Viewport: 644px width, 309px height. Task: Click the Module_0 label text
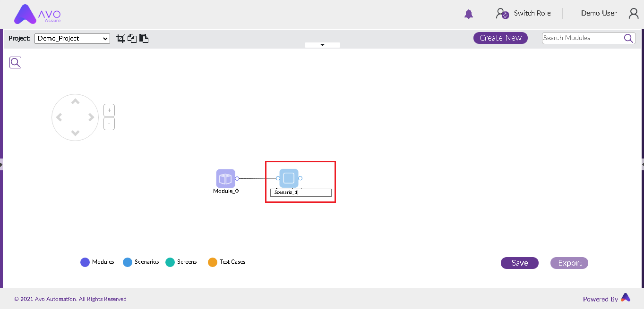226,191
